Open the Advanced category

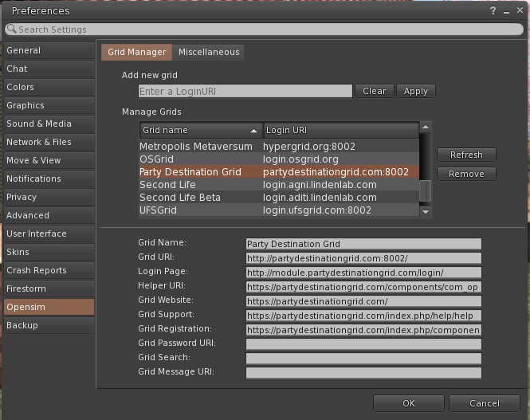tap(49, 215)
